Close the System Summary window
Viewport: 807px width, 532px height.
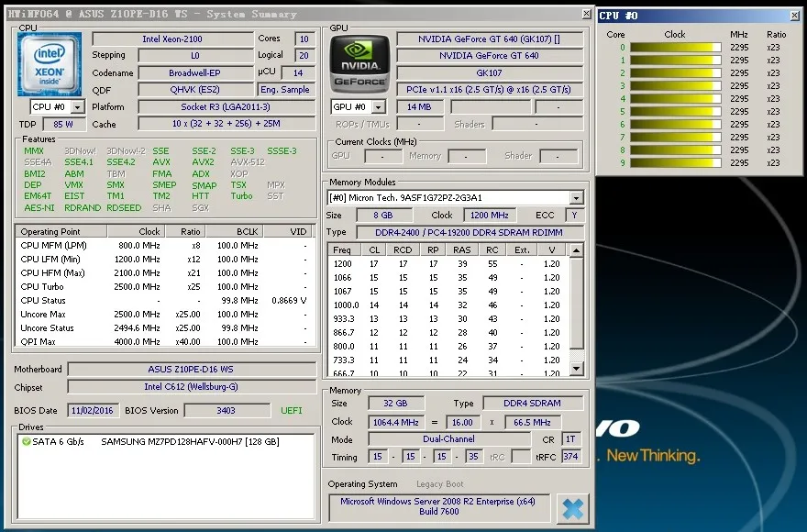pos(586,14)
